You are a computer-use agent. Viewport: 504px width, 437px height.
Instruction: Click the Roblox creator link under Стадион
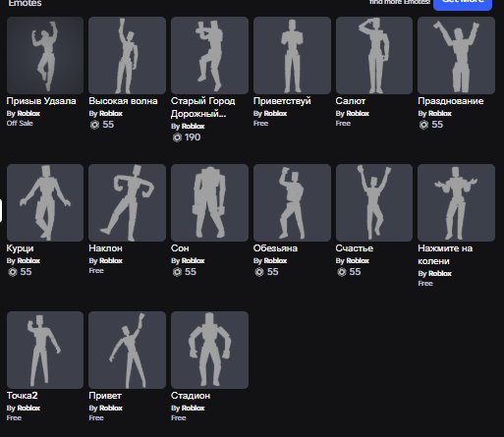pos(193,409)
